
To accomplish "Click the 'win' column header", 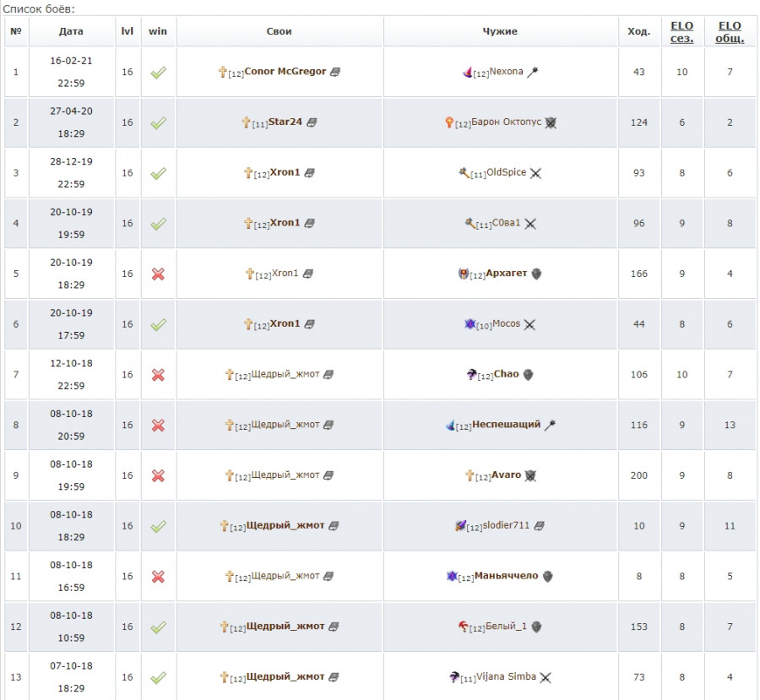I will coord(158,31).
